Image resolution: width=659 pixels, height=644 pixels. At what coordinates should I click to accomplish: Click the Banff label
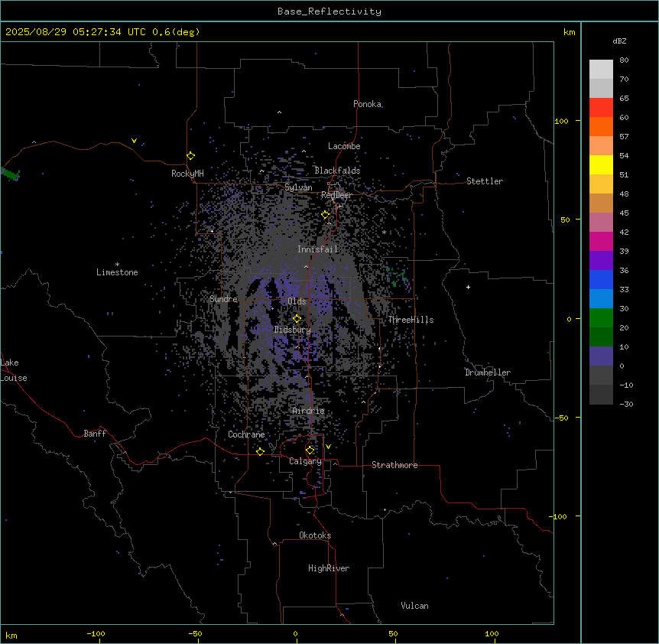coord(95,434)
